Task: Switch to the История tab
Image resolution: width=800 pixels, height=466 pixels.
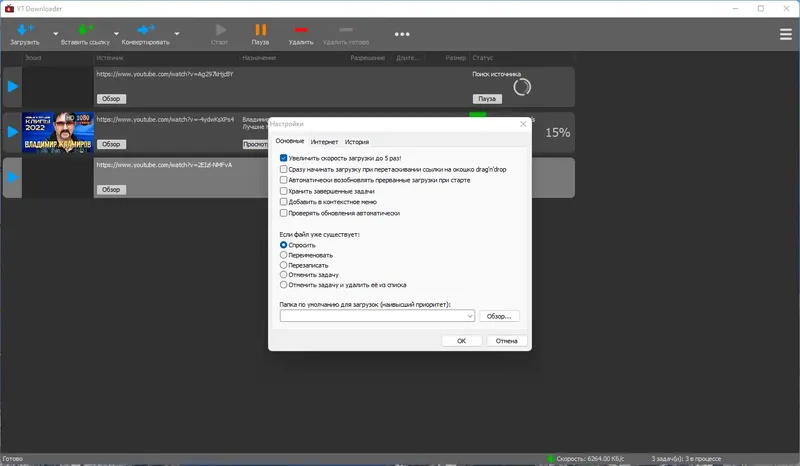Action: click(x=357, y=142)
